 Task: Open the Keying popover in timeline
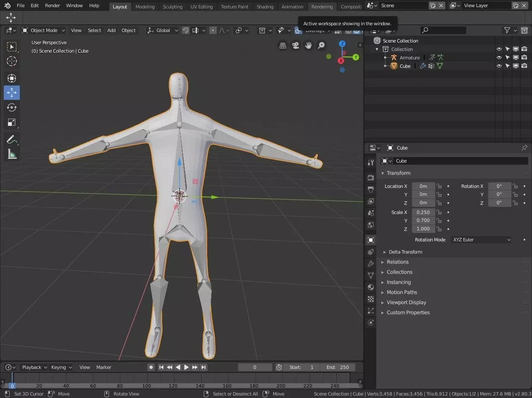pos(61,367)
